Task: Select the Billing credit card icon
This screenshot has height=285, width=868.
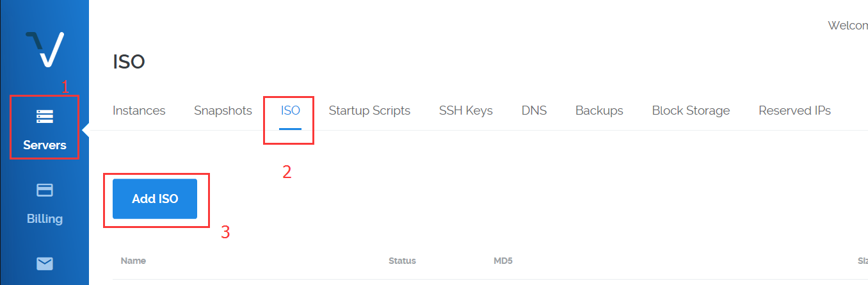Action: click(x=45, y=190)
